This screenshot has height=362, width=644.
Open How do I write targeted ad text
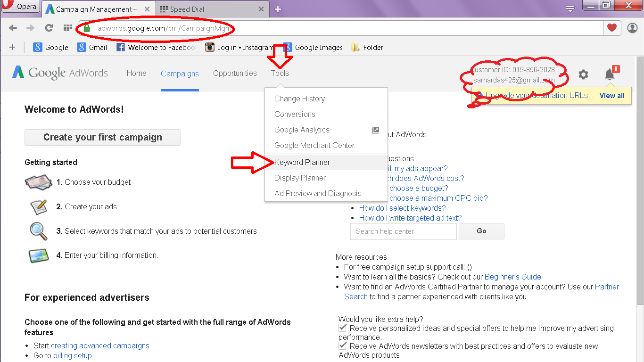click(x=411, y=218)
